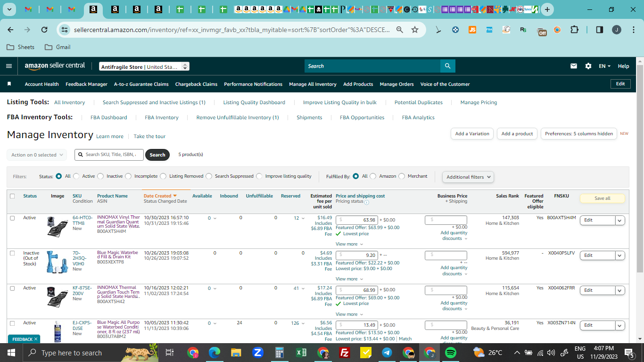
Task: Sort by Date Created column header
Action: [x=160, y=196]
